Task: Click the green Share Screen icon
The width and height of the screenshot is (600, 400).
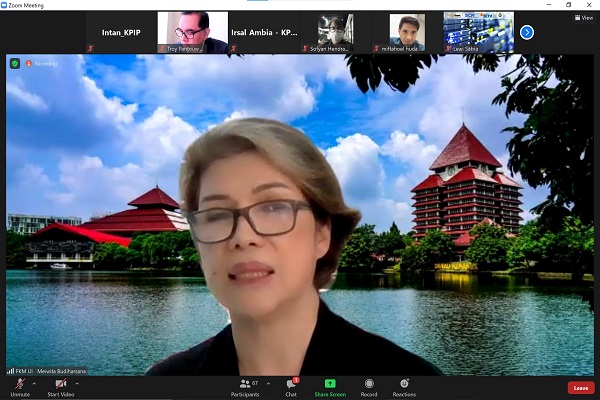Action: click(x=330, y=383)
